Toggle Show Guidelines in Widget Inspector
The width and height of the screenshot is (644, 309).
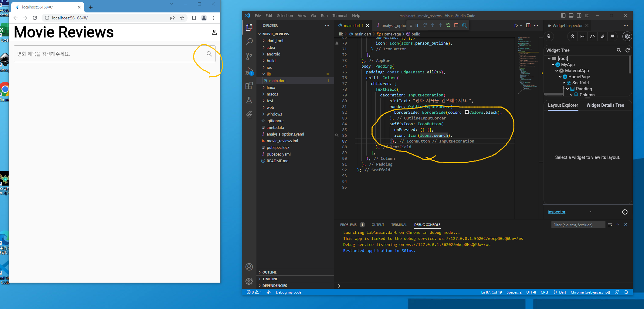click(582, 36)
